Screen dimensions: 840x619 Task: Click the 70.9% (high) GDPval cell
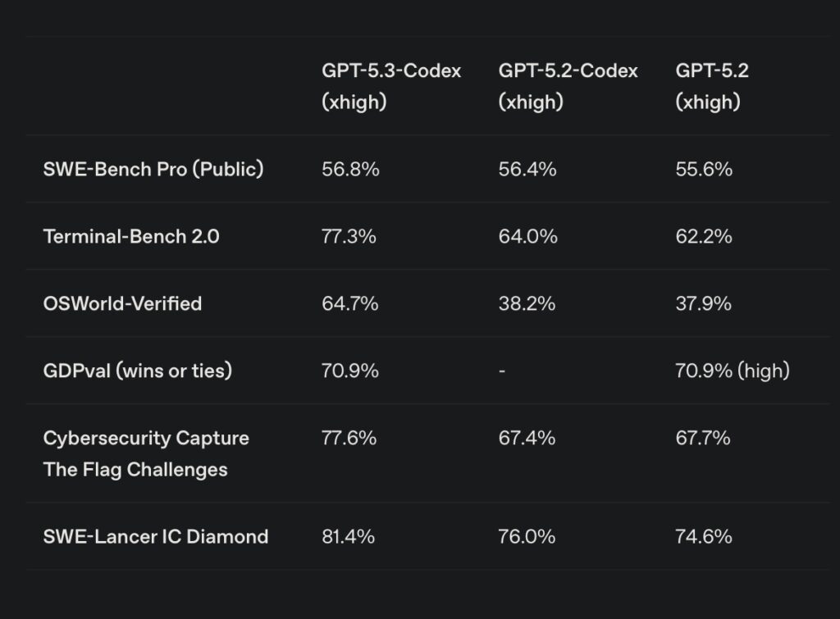(733, 371)
